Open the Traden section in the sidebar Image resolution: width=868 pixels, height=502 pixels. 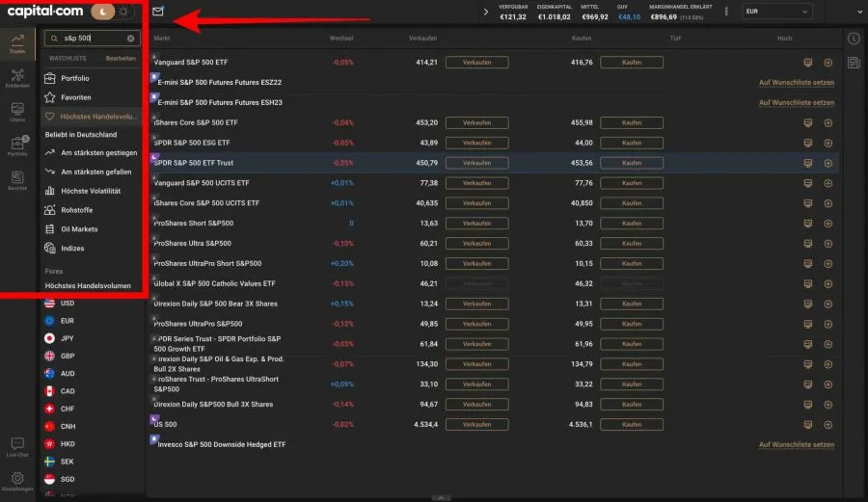(17, 43)
